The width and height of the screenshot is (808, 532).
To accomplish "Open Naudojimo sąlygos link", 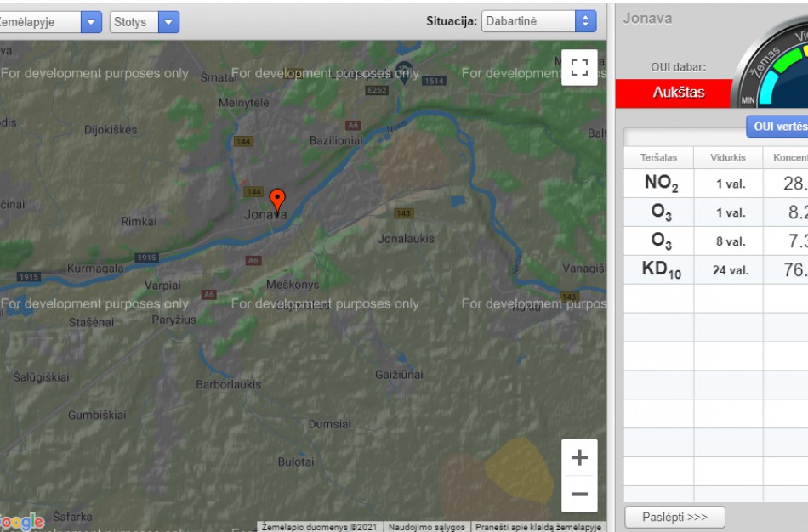I will click(x=427, y=527).
